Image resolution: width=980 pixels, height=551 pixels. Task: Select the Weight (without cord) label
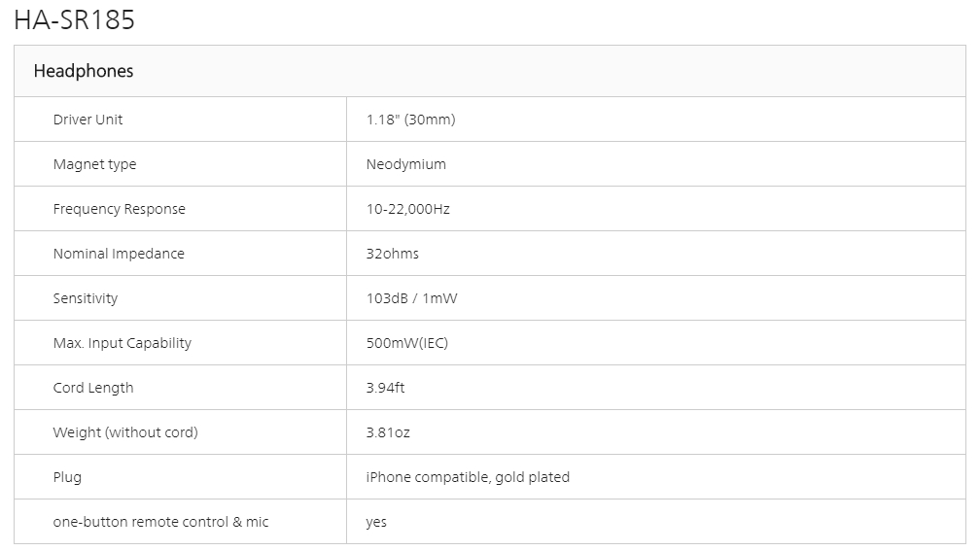click(125, 432)
